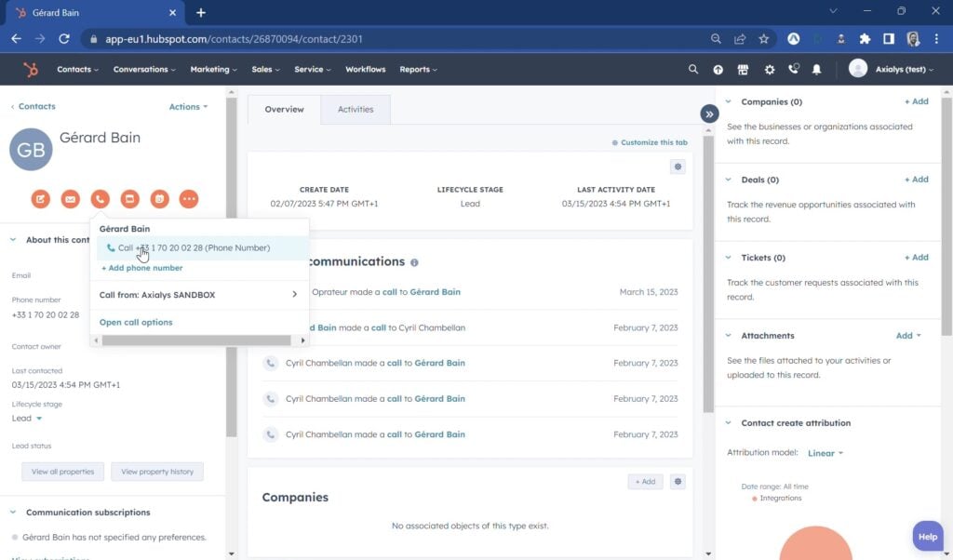Image resolution: width=953 pixels, height=560 pixels.
Task: Open the browser extensions puzzle icon
Action: (865, 39)
